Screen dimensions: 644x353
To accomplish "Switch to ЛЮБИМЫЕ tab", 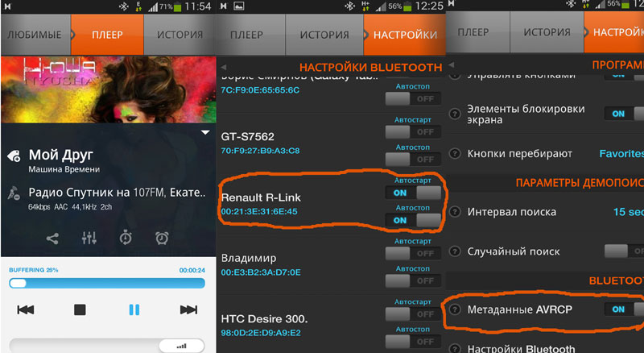I will click(35, 35).
